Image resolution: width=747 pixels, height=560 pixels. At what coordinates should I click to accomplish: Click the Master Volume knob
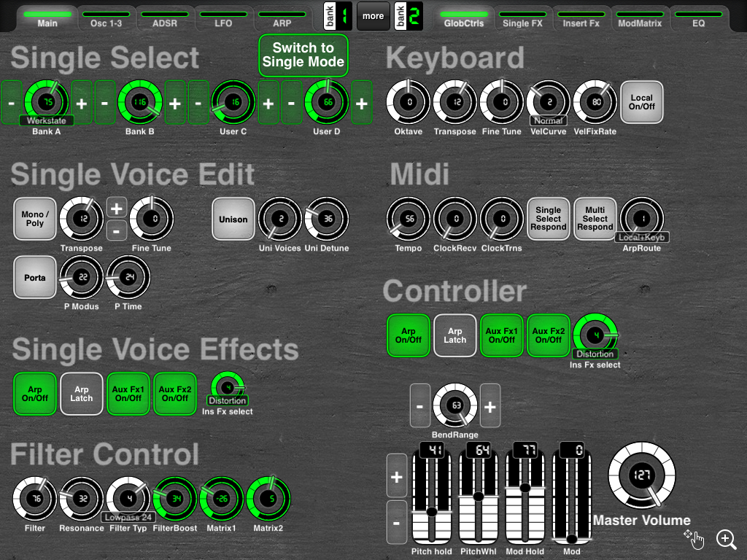coord(642,475)
